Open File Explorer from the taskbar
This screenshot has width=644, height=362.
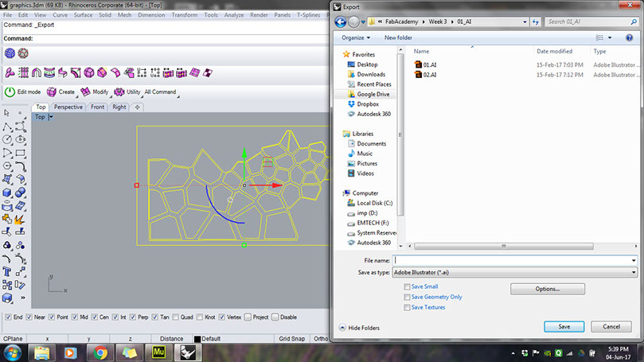click(41, 352)
